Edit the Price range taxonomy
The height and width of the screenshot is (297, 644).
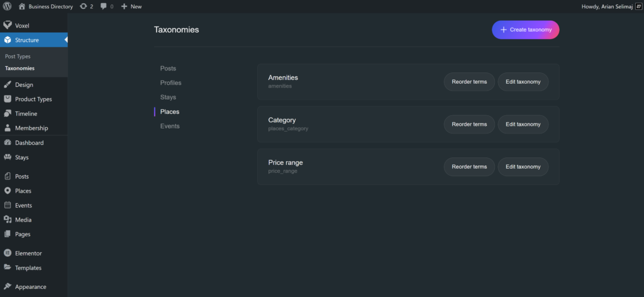523,167
